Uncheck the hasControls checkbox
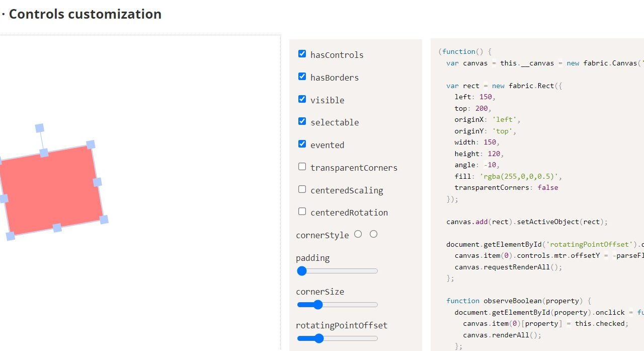 (x=302, y=54)
